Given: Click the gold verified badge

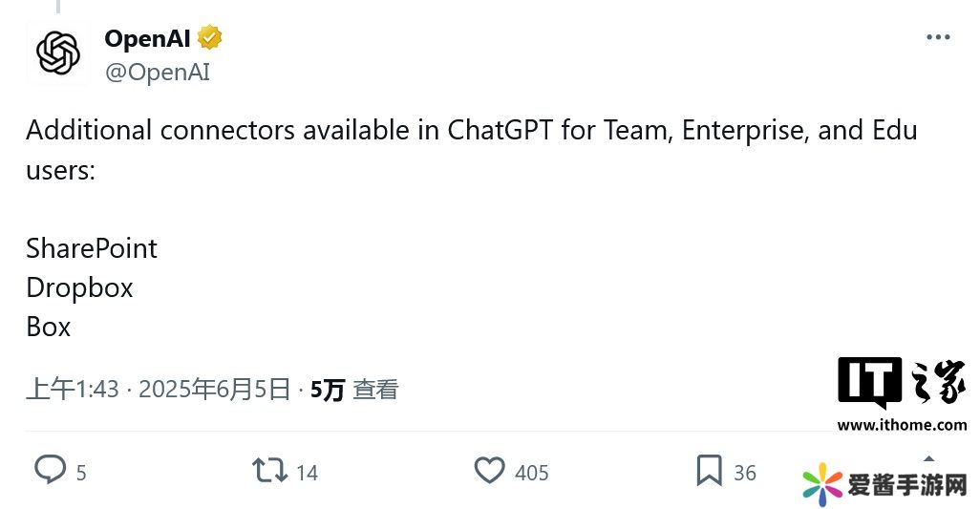Looking at the screenshot, I should (x=210, y=38).
